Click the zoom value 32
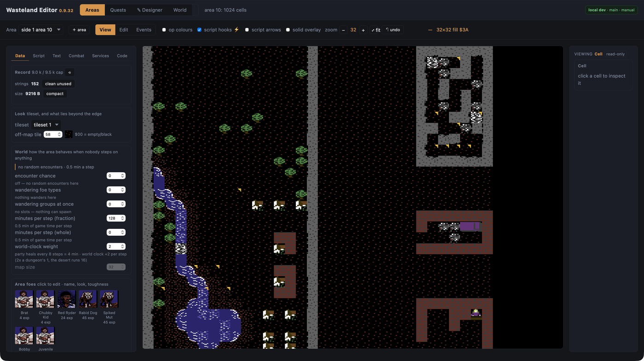The height and width of the screenshot is (361, 644). coord(353,30)
